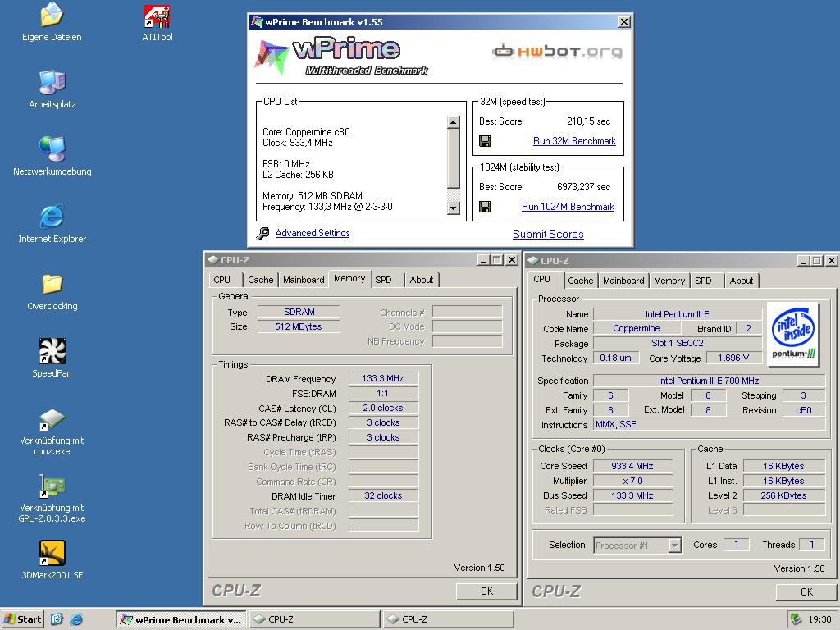Click Level 2 cache value 256 KBytes
Screen dimensions: 840x630
point(783,495)
